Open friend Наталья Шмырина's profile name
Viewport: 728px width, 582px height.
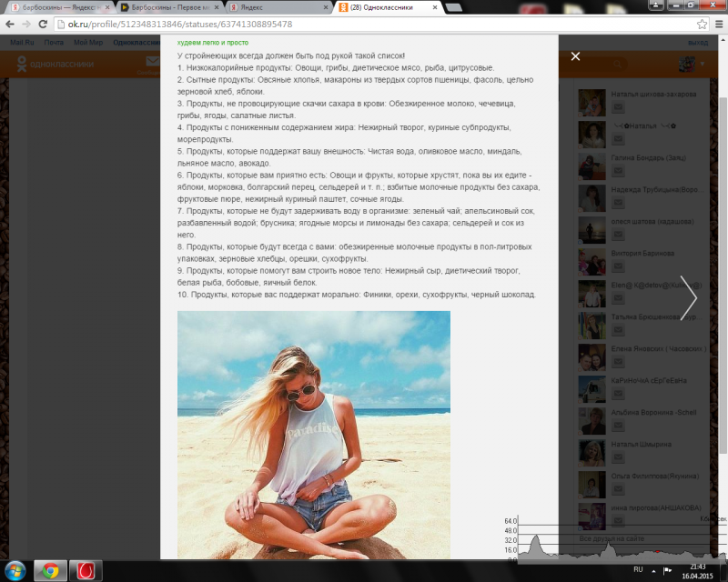pyautogui.click(x=642, y=444)
